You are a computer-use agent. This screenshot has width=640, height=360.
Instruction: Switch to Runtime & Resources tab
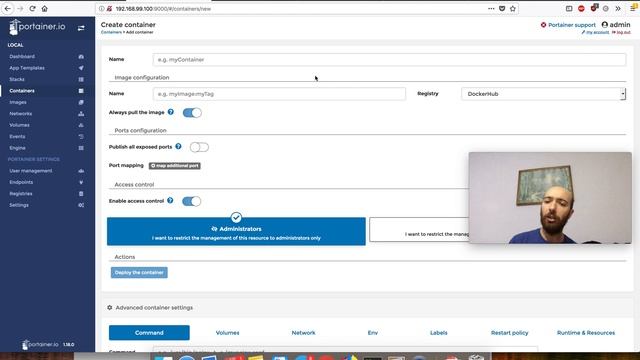586,333
